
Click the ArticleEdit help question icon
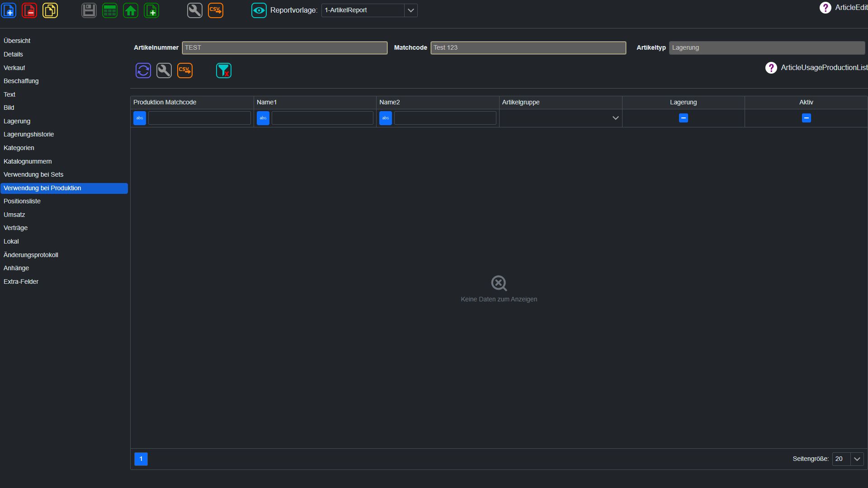825,8
